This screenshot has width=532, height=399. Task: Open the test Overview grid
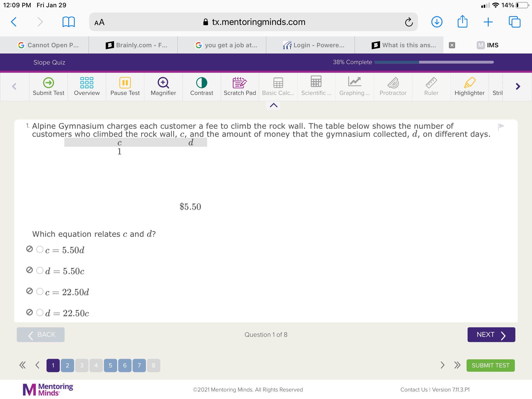pos(87,87)
